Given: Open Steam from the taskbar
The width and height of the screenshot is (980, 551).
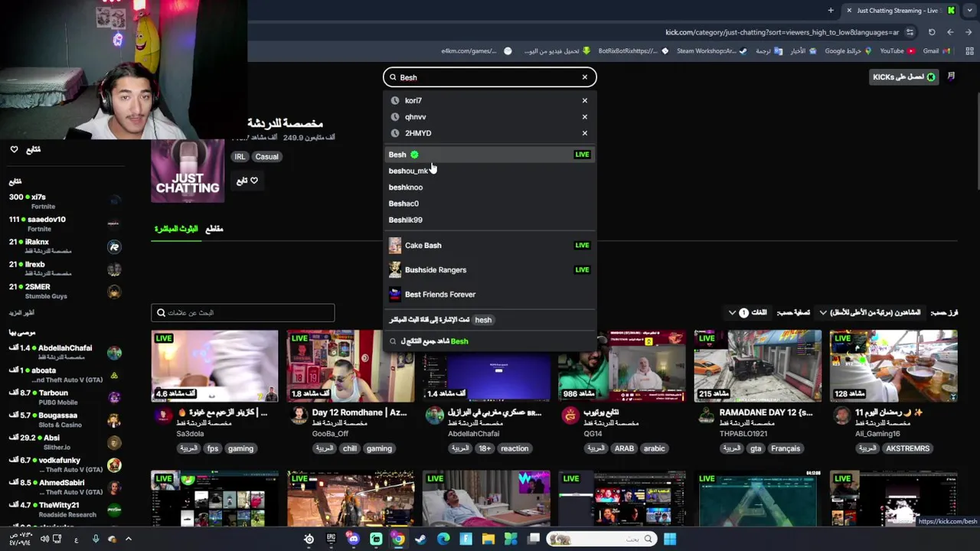Looking at the screenshot, I should pos(420,539).
